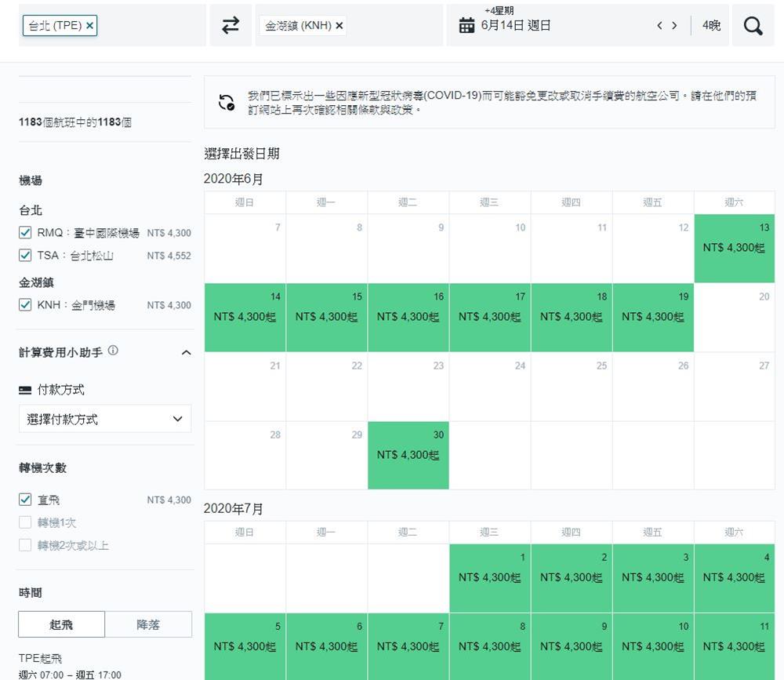Click the destination airport input field
This screenshot has height=680, width=784.
click(x=349, y=25)
